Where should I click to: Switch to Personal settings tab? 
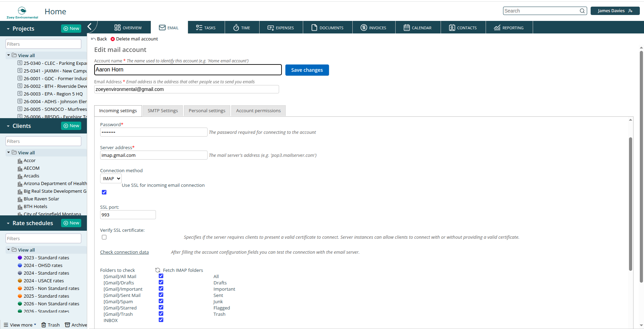[x=207, y=111]
